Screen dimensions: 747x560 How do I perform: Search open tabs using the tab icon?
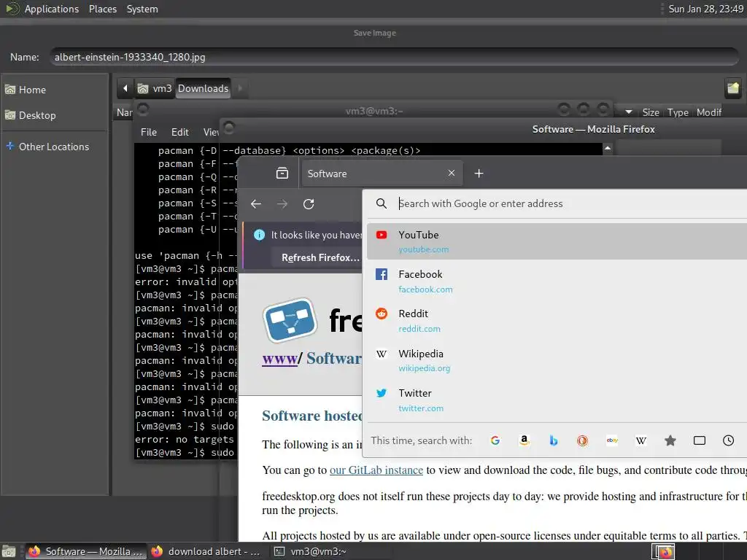point(699,440)
